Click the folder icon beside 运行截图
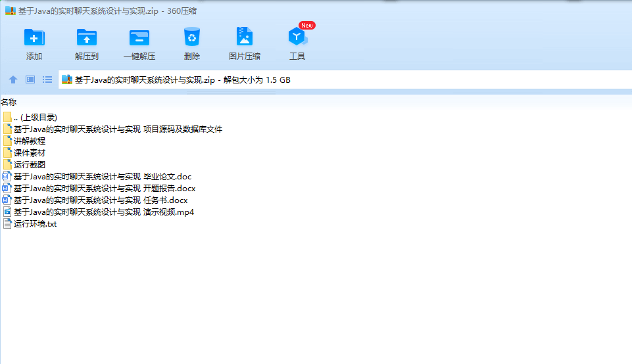Screen dimensions: 632x364 tap(7, 164)
